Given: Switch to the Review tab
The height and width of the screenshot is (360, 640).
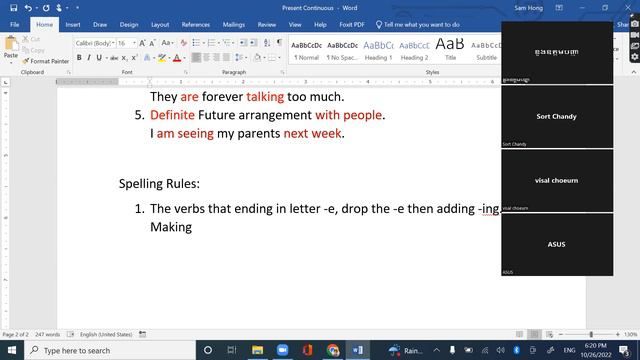Looking at the screenshot, I should coord(267,24).
